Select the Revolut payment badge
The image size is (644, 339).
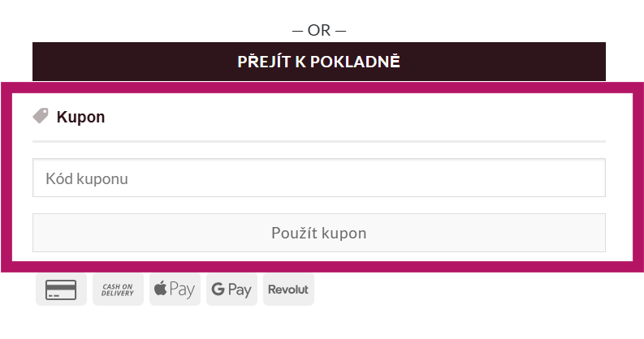coord(288,290)
